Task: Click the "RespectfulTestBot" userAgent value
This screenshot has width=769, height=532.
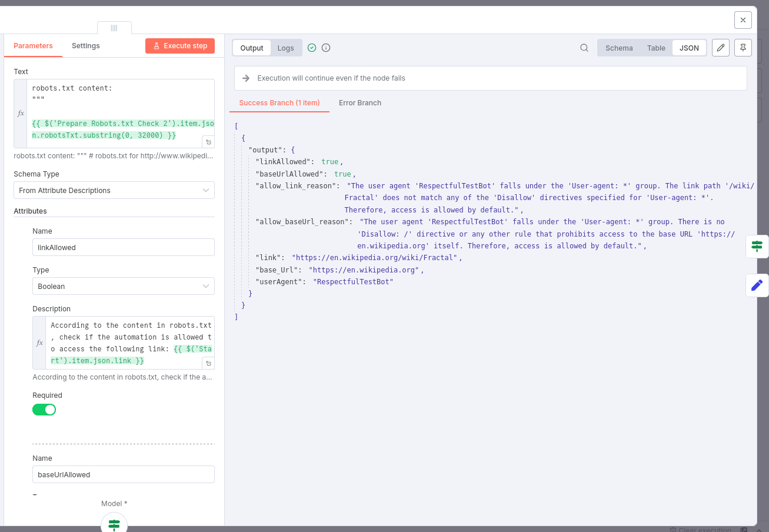Action: pos(353,282)
